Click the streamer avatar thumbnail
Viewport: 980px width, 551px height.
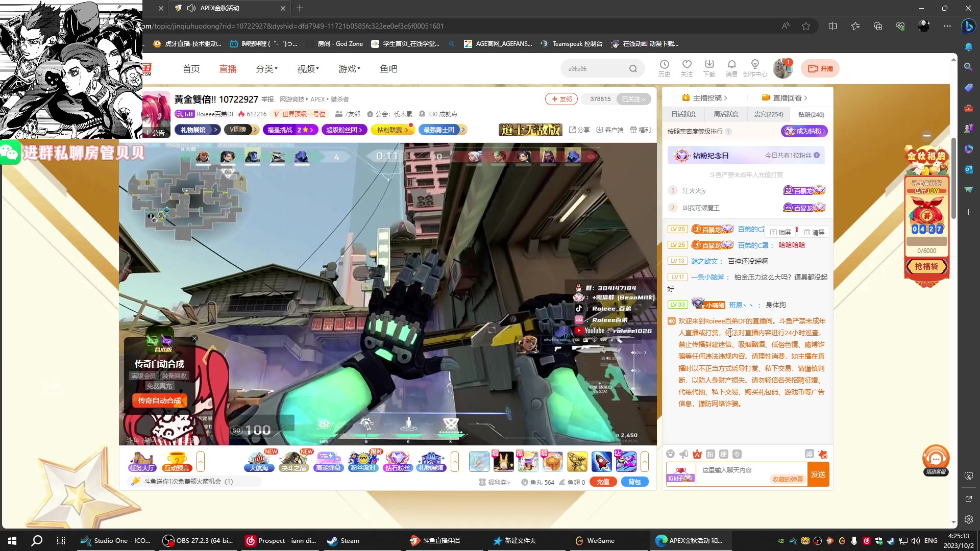pyautogui.click(x=156, y=114)
